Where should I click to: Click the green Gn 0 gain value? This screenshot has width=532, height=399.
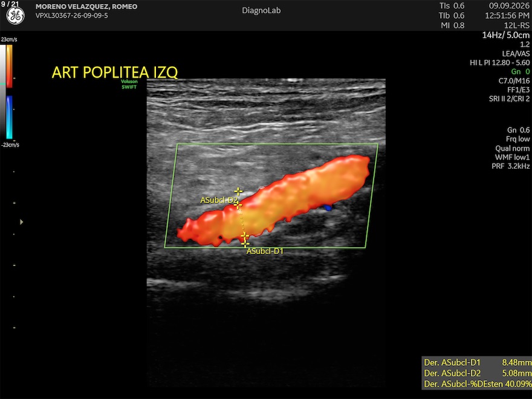(521, 71)
